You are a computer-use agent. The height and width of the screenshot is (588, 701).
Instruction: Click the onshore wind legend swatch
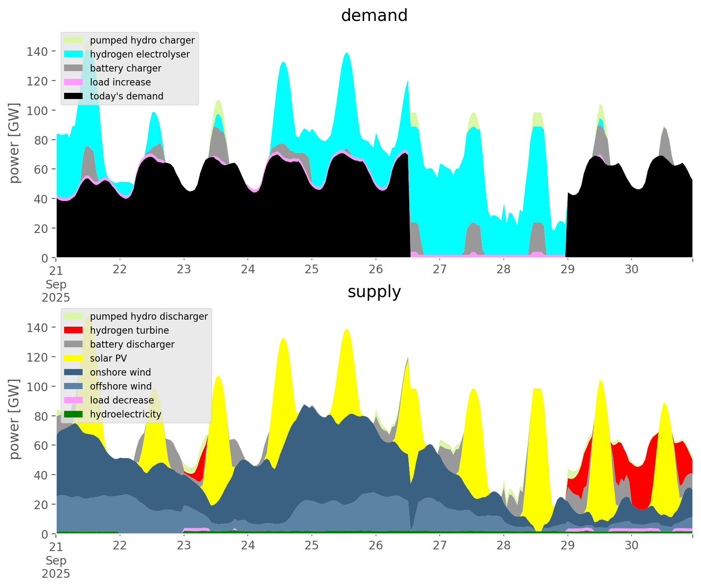pyautogui.click(x=74, y=372)
